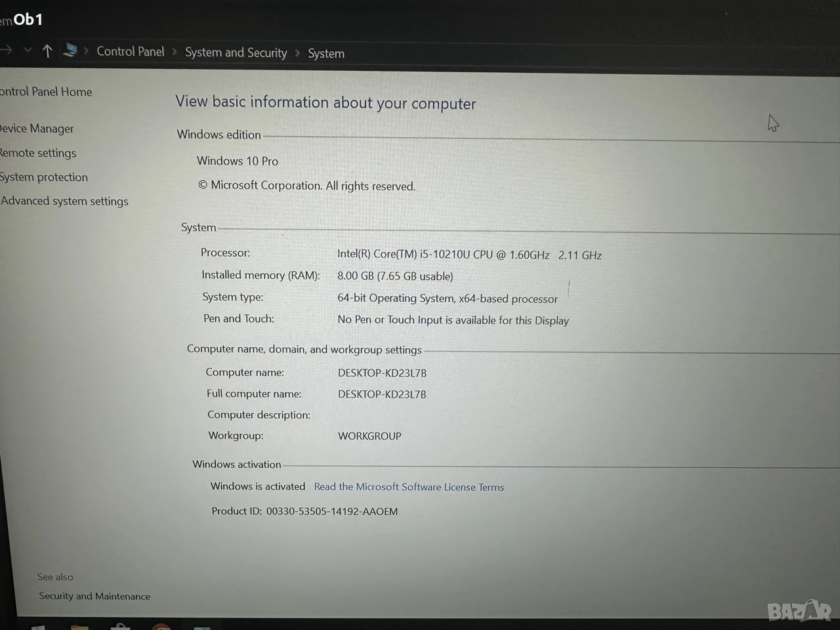The image size is (840, 630).
Task: Click the computer icon in the address bar
Action: (x=70, y=51)
